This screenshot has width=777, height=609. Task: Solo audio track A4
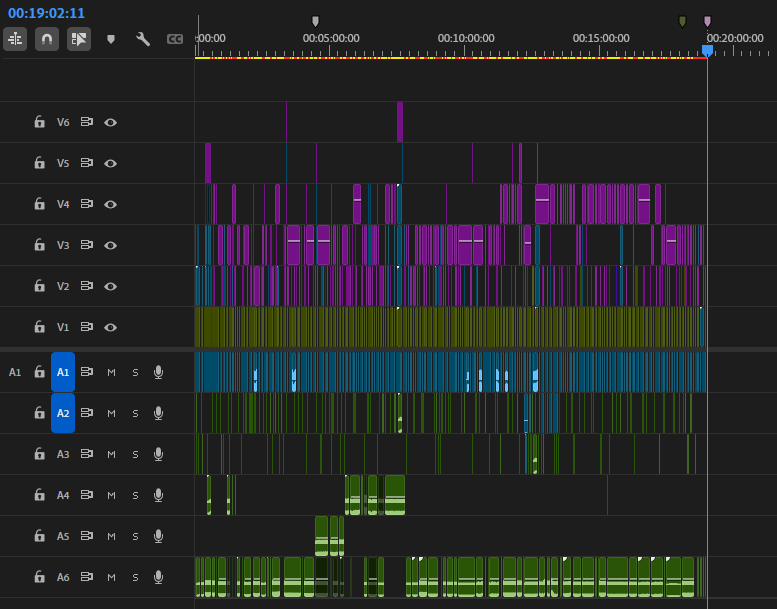coord(135,496)
